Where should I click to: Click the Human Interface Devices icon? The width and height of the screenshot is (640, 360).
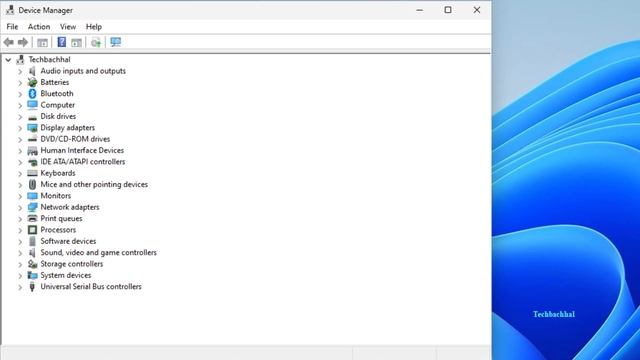pos(32,151)
